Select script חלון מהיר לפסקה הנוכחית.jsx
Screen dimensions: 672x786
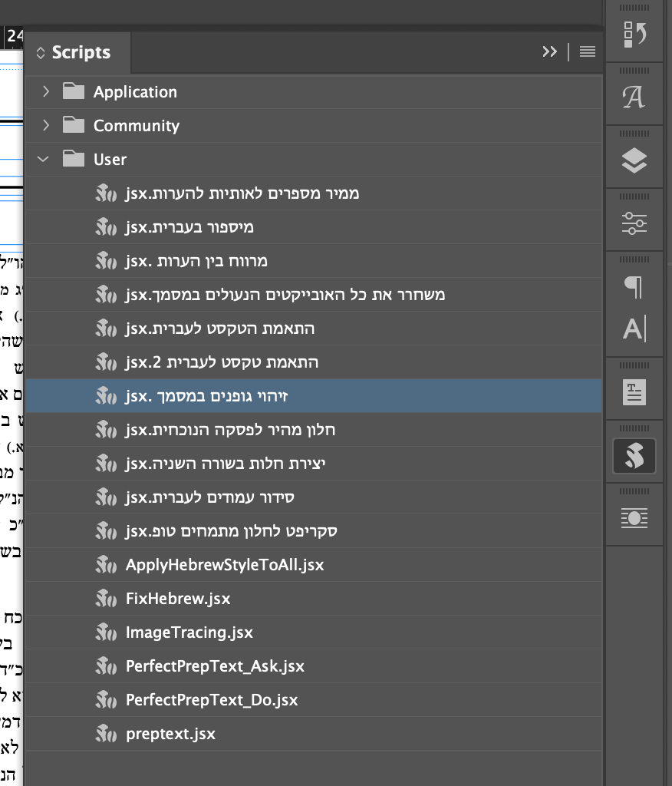tap(314, 430)
